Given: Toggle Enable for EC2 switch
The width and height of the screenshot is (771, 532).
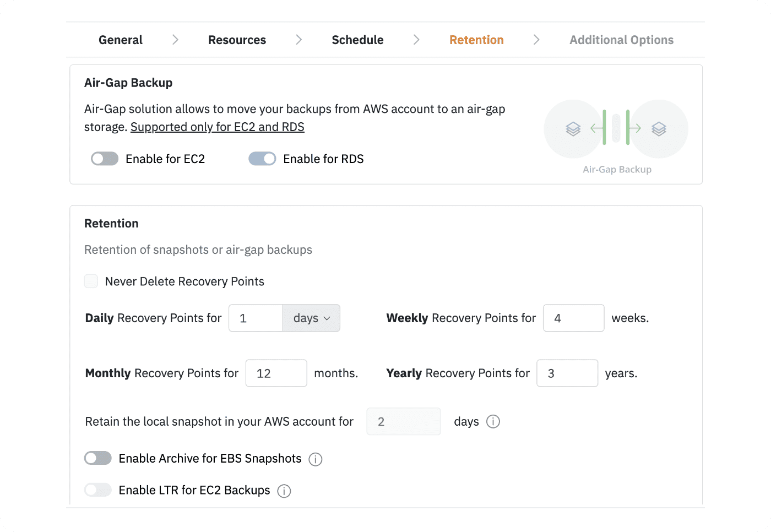Looking at the screenshot, I should click(105, 159).
